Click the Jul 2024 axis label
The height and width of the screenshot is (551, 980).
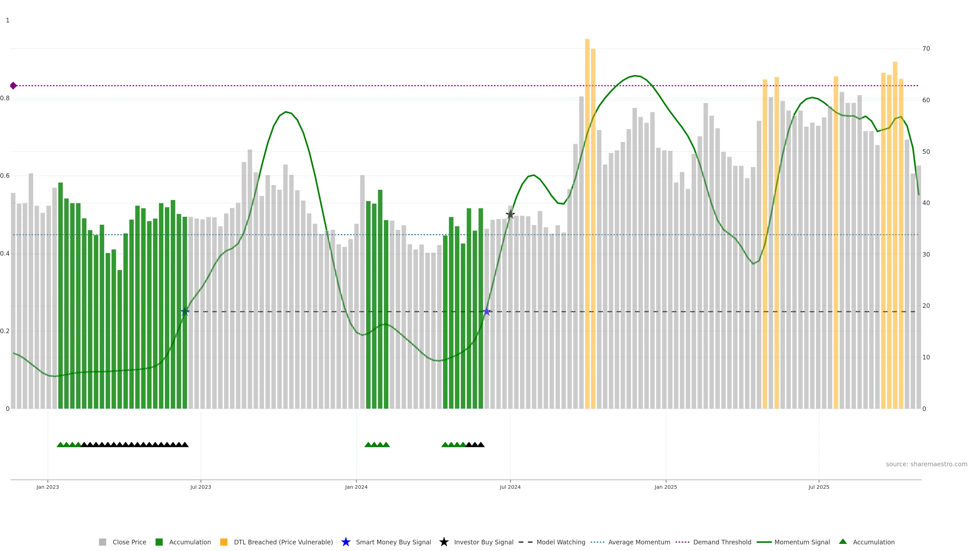click(x=510, y=487)
